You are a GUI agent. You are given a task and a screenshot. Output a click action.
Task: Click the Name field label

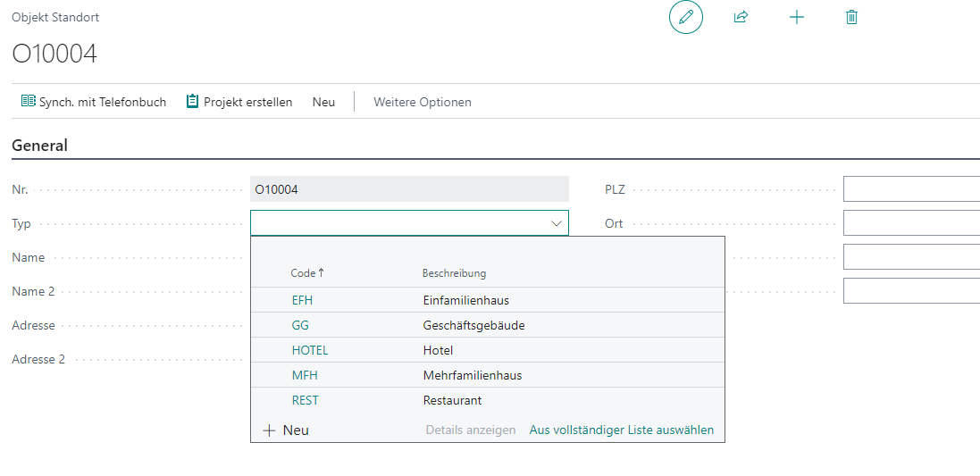click(28, 257)
